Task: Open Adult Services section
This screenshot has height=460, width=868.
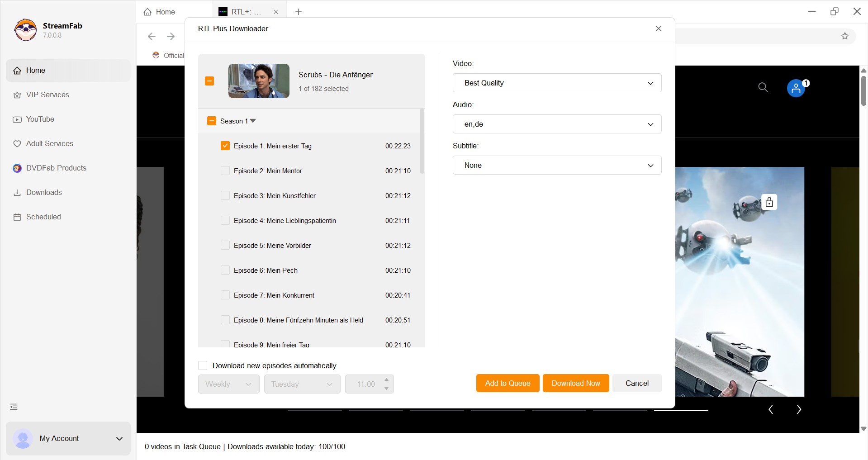Action: [x=49, y=143]
